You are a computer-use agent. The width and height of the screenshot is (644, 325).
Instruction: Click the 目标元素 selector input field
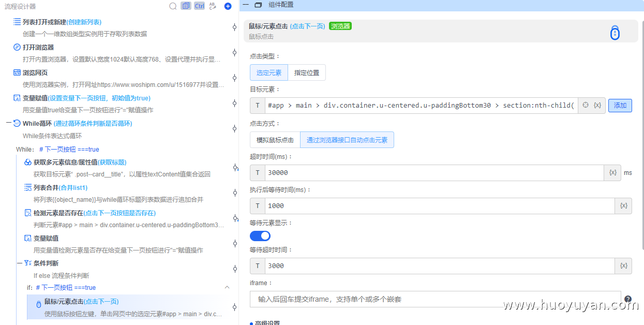[421, 105]
